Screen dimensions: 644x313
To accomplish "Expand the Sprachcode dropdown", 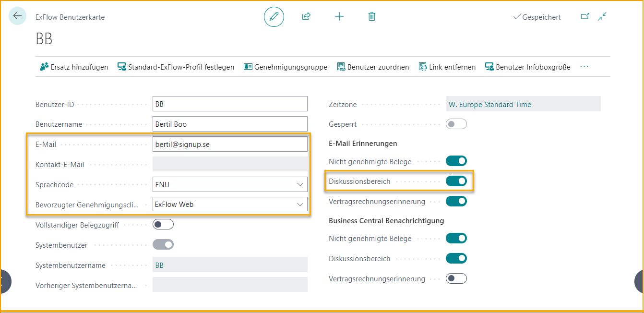I will click(300, 184).
